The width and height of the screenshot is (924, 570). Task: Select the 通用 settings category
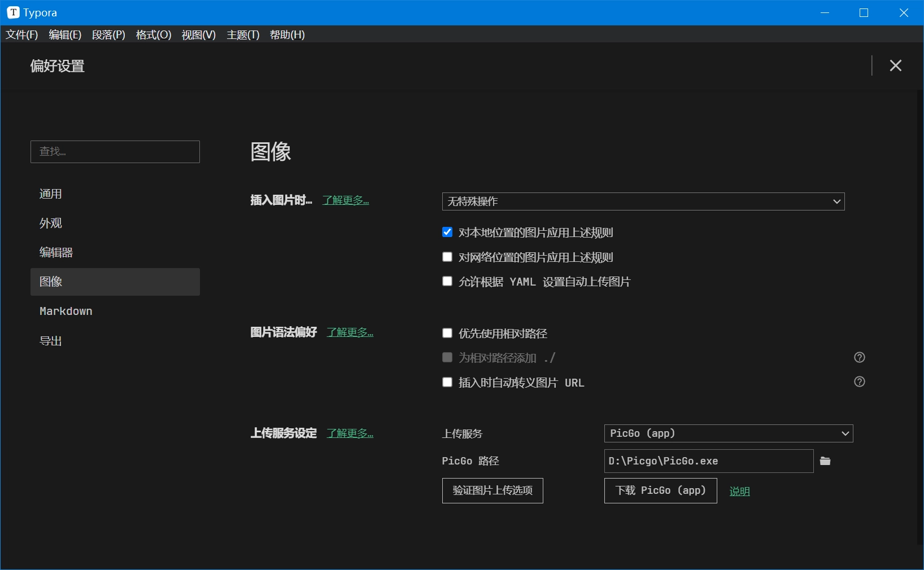(115, 194)
